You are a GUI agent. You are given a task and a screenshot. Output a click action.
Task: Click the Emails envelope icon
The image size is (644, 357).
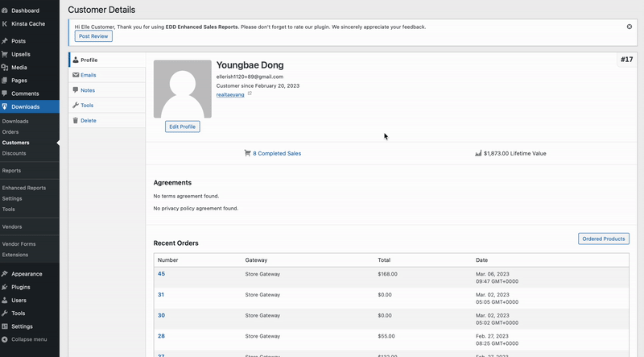[x=76, y=75]
